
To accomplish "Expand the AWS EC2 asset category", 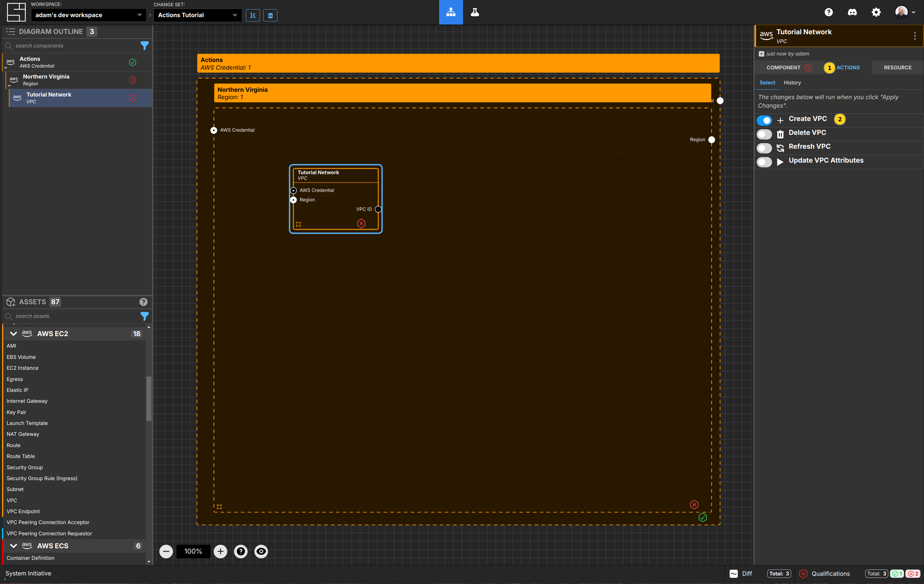I will coord(14,333).
